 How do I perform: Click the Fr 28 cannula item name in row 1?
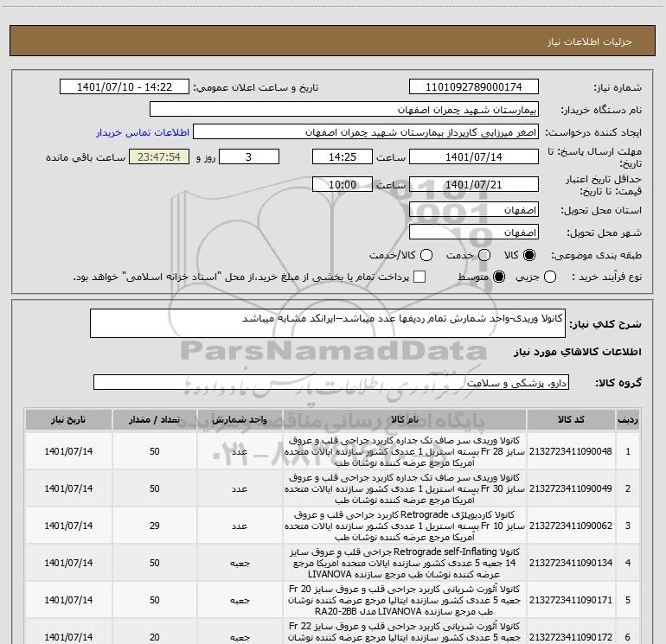[405, 451]
